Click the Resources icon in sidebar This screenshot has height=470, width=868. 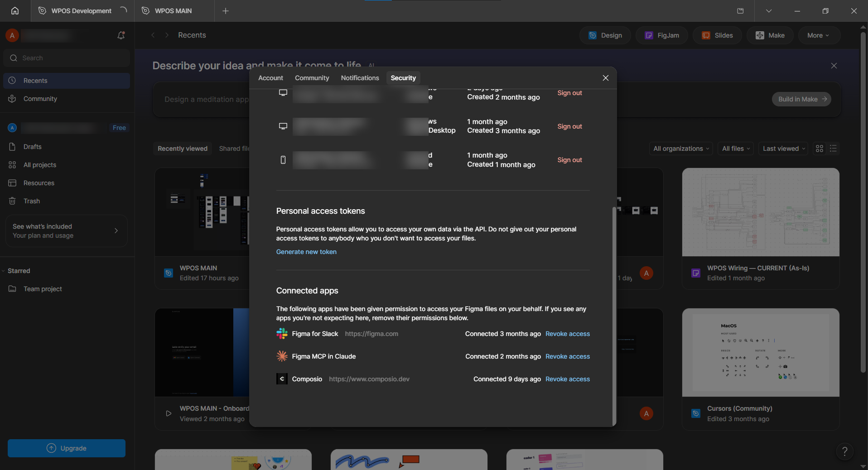coord(12,183)
